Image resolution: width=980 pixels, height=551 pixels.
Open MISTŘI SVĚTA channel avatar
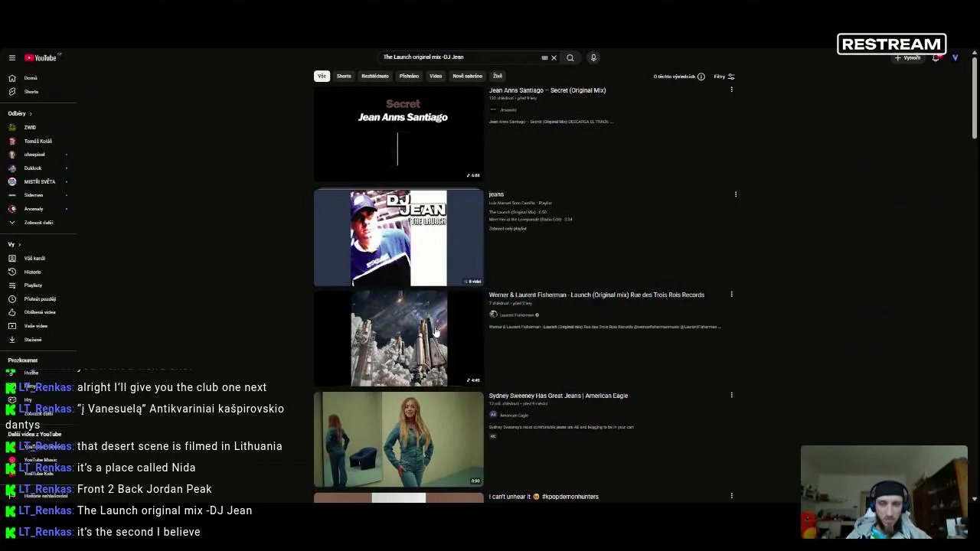[11, 182]
